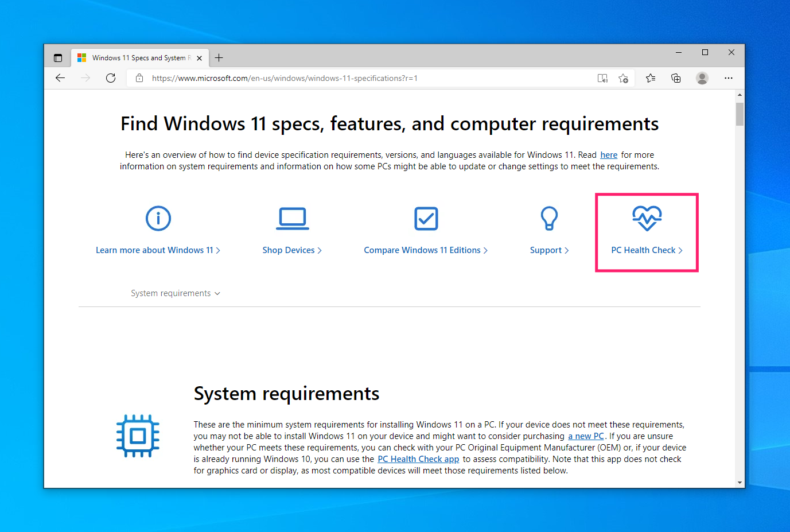Reload the page with Refresh icon
The height and width of the screenshot is (532, 790).
pos(111,78)
